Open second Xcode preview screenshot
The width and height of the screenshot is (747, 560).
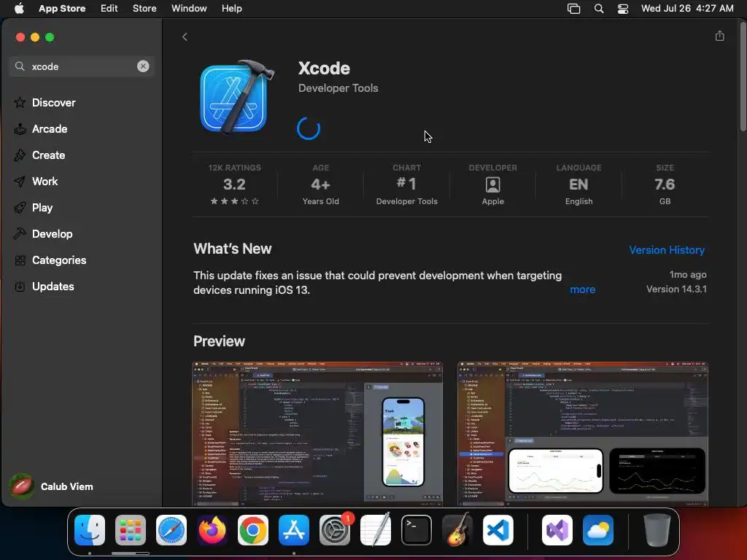point(583,434)
